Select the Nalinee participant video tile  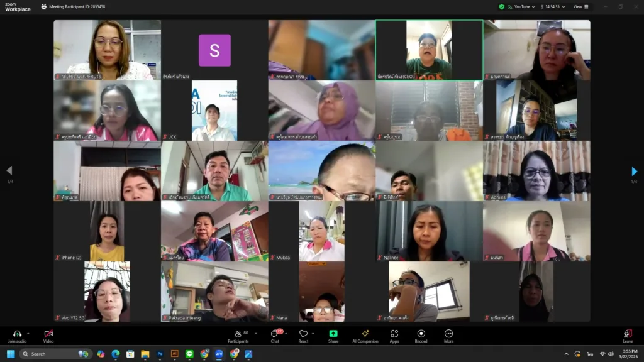pos(429,231)
